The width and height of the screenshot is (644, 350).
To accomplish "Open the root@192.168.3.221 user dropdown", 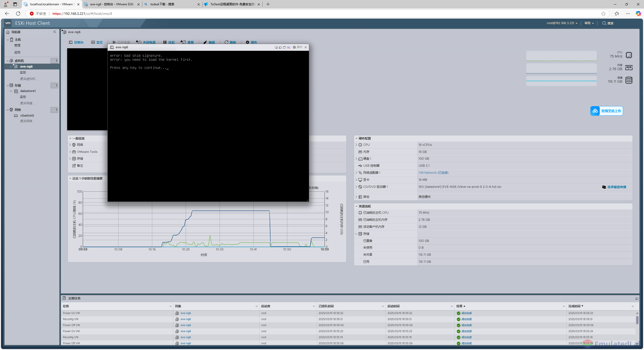I will [562, 23].
